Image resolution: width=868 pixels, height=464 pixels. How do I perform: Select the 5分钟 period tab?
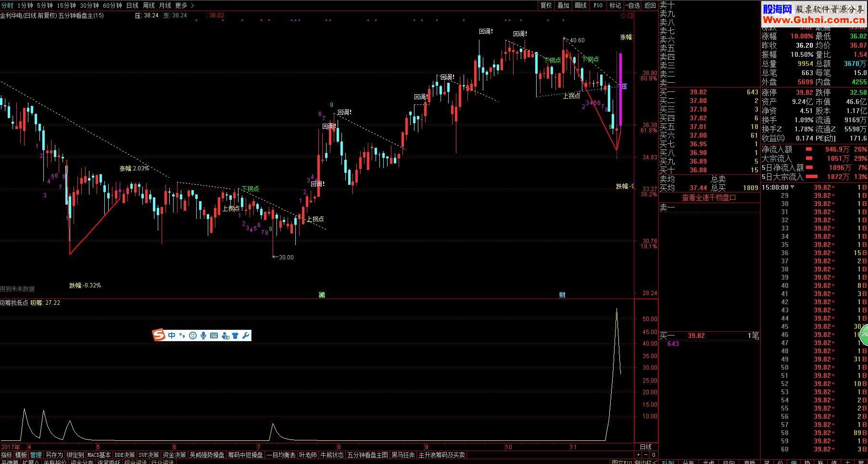(45, 5)
